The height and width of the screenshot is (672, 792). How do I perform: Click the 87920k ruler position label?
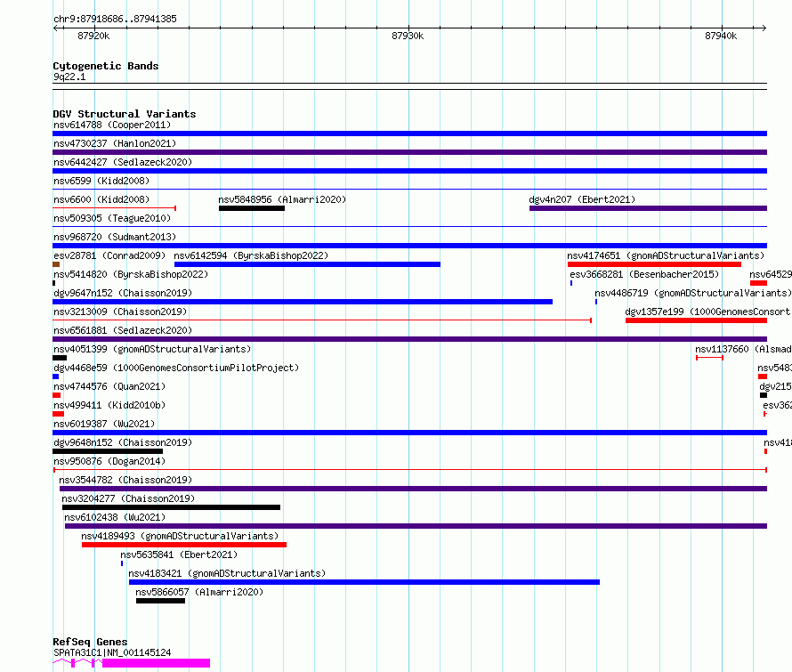tap(93, 36)
